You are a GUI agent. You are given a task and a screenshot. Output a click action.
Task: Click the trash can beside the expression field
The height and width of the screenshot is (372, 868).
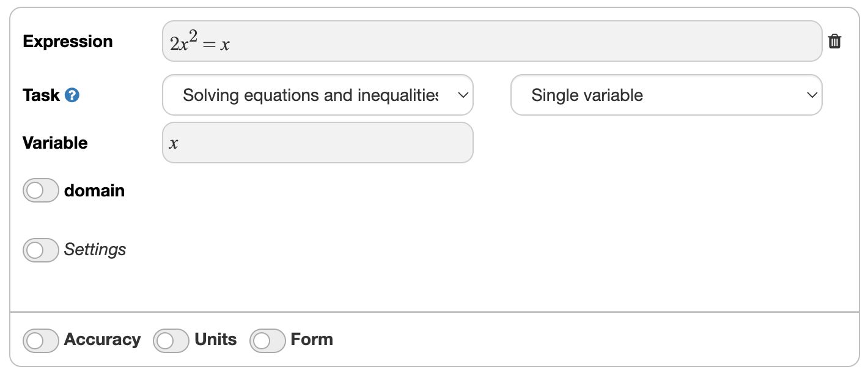pyautogui.click(x=835, y=41)
